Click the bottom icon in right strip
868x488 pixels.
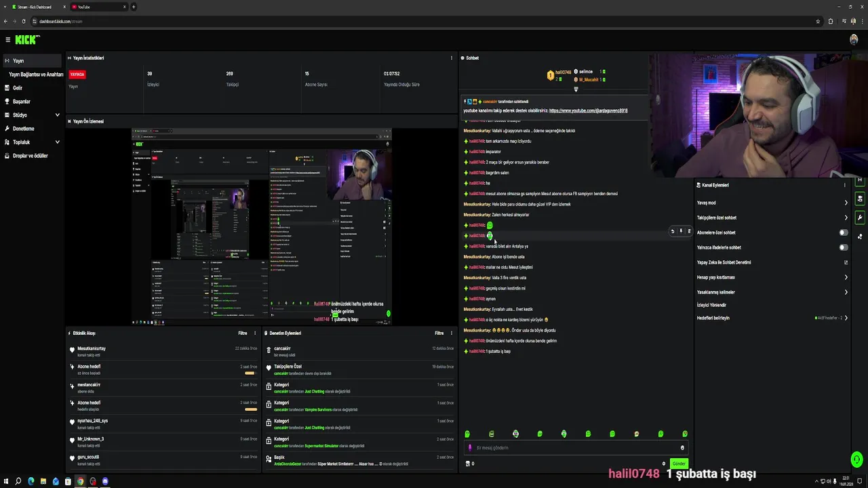coord(860,237)
